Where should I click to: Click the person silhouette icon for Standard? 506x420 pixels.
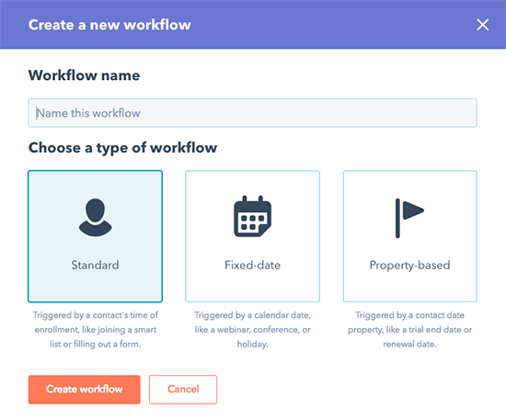95,218
